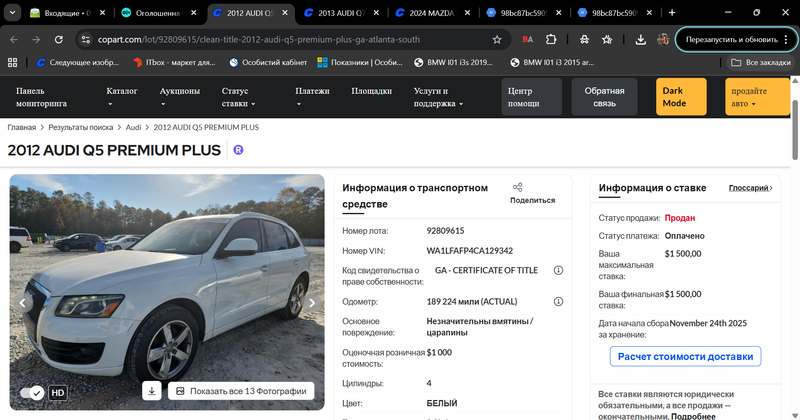The height and width of the screenshot is (420, 800).
Task: Expand the Каталог dropdown menu
Action: pyautogui.click(x=122, y=97)
